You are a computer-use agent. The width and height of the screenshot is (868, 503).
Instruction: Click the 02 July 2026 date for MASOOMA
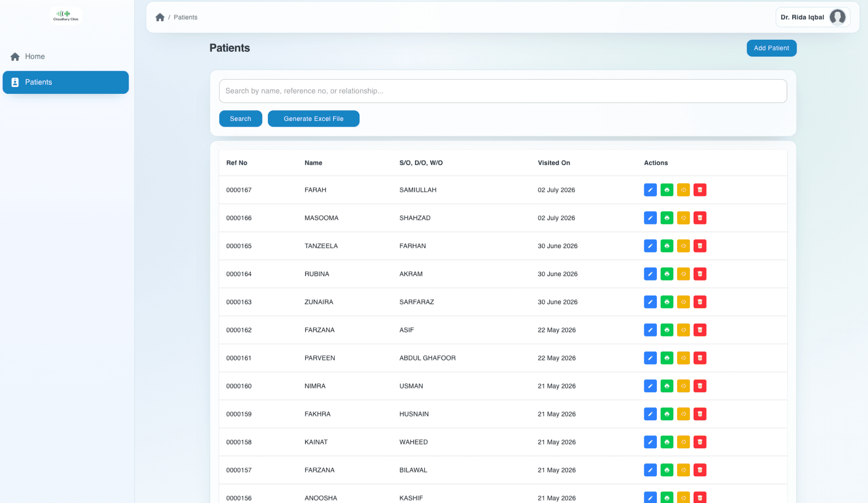click(x=556, y=218)
